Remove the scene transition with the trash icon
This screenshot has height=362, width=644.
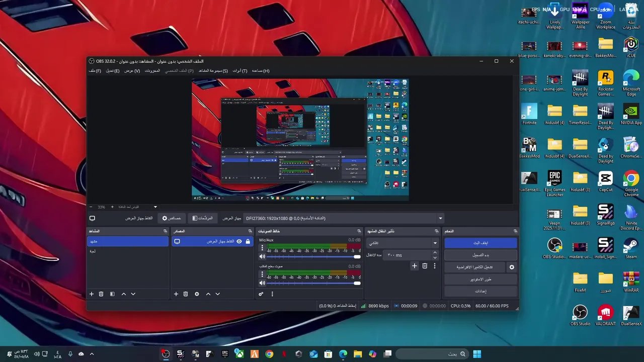(425, 266)
